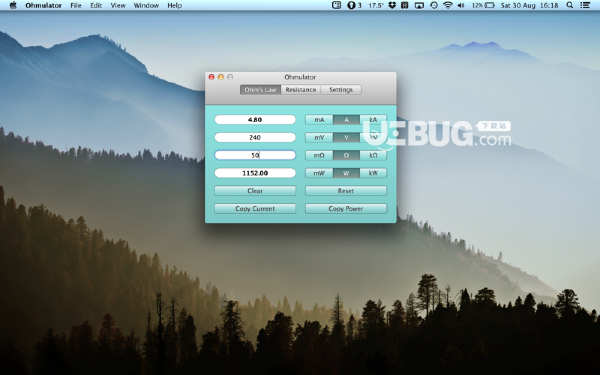The image size is (600, 375).
Task: Open Notification Center list icon
Action: coord(585,5)
